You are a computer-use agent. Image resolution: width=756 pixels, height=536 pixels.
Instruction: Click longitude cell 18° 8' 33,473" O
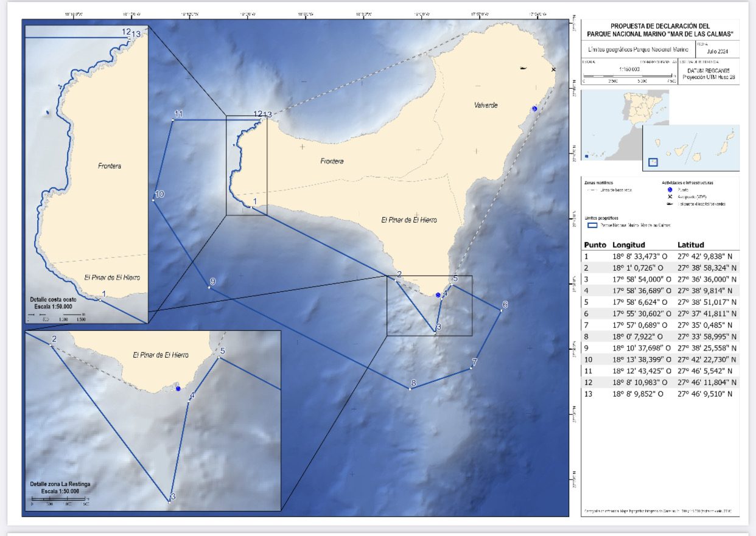(641, 256)
